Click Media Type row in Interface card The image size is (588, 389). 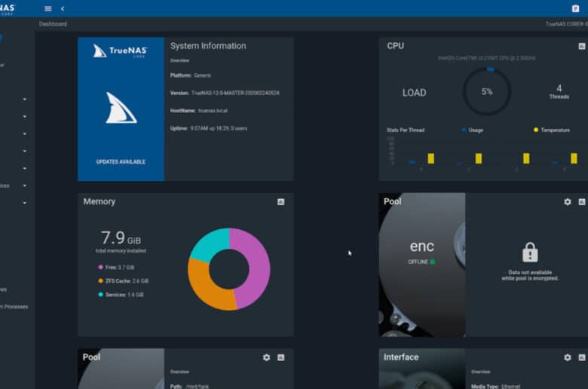(x=495, y=387)
